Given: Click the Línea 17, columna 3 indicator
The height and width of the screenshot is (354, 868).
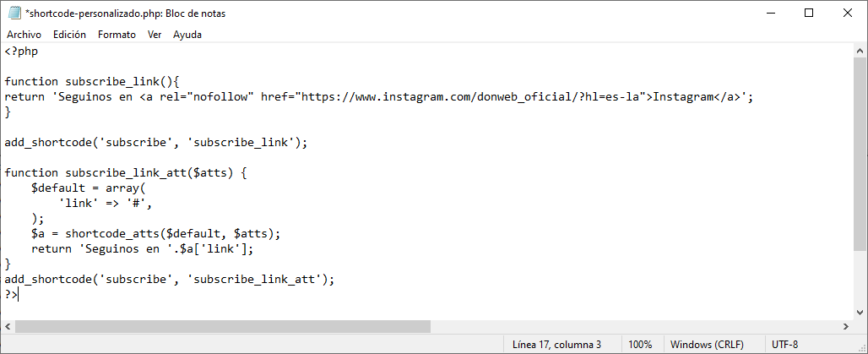Looking at the screenshot, I should (x=556, y=345).
